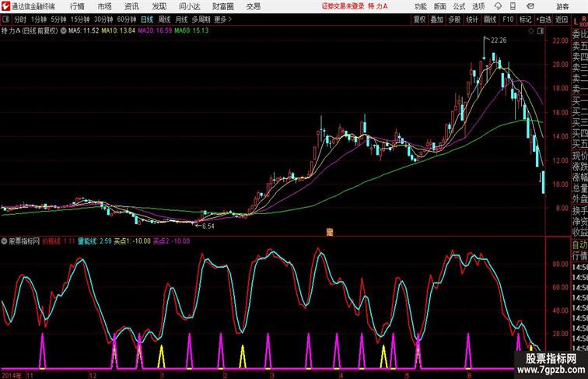588x379 pixels.
Task: Open the 交易 menu
Action: [x=254, y=6]
